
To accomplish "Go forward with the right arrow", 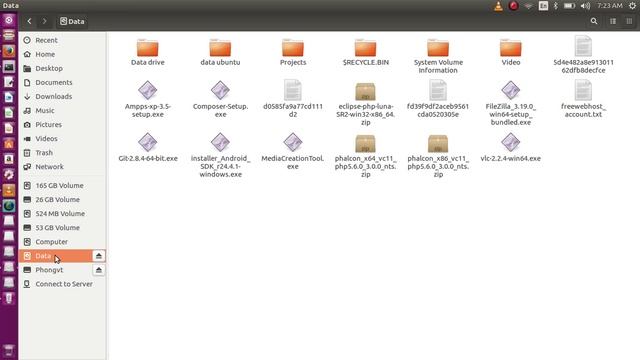I will 44,21.
